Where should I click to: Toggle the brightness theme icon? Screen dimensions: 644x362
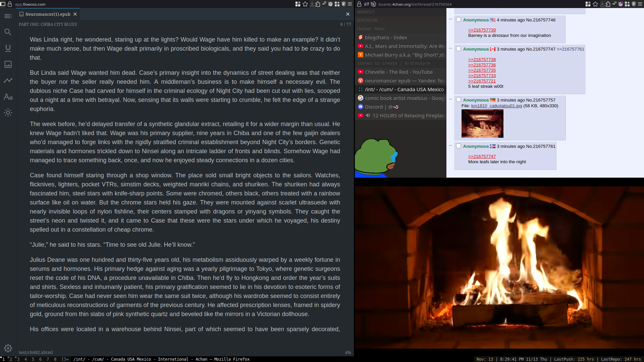coord(8,113)
